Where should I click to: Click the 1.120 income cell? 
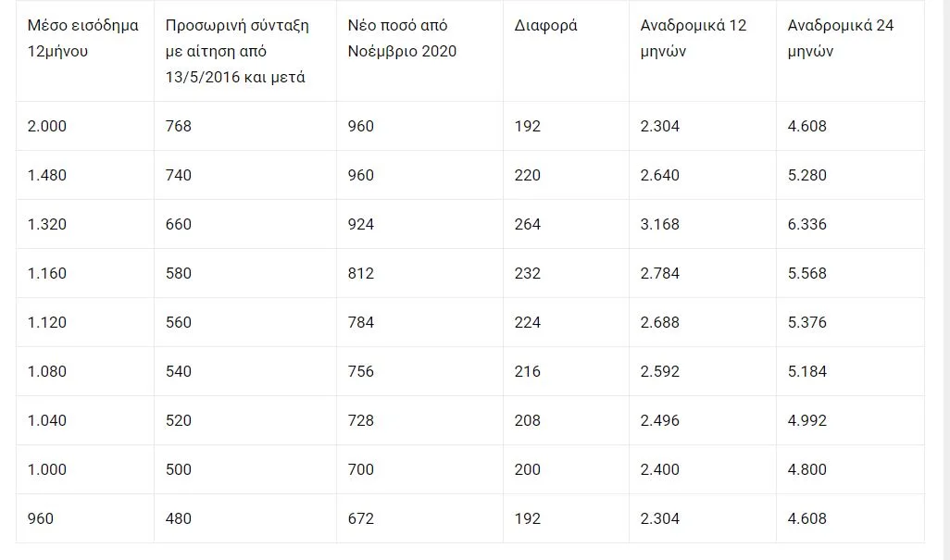tap(47, 322)
